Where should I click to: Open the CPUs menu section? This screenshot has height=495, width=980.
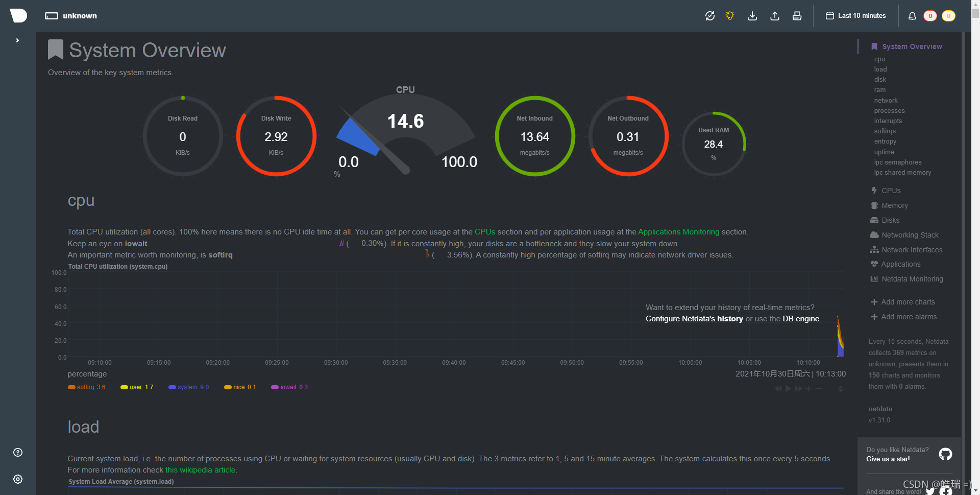886,191
